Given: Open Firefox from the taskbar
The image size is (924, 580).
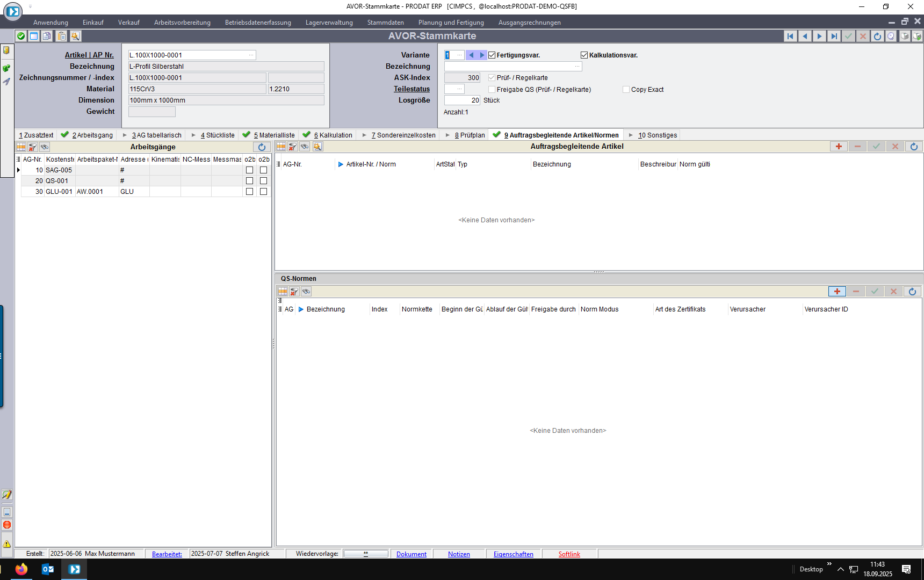Looking at the screenshot, I should (21, 569).
